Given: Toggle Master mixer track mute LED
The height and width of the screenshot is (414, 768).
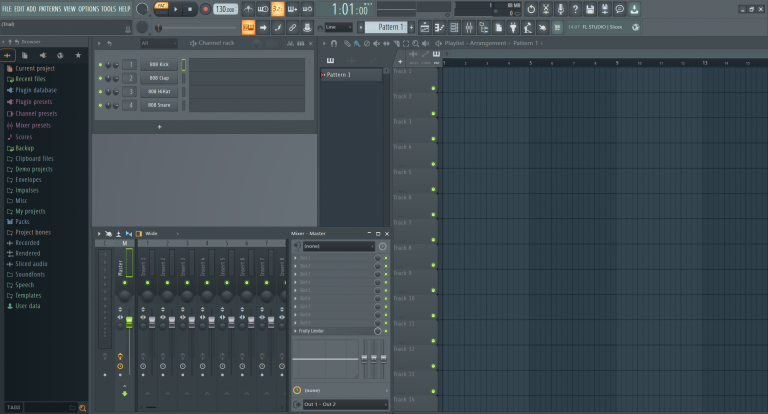Looking at the screenshot, I should [124, 283].
